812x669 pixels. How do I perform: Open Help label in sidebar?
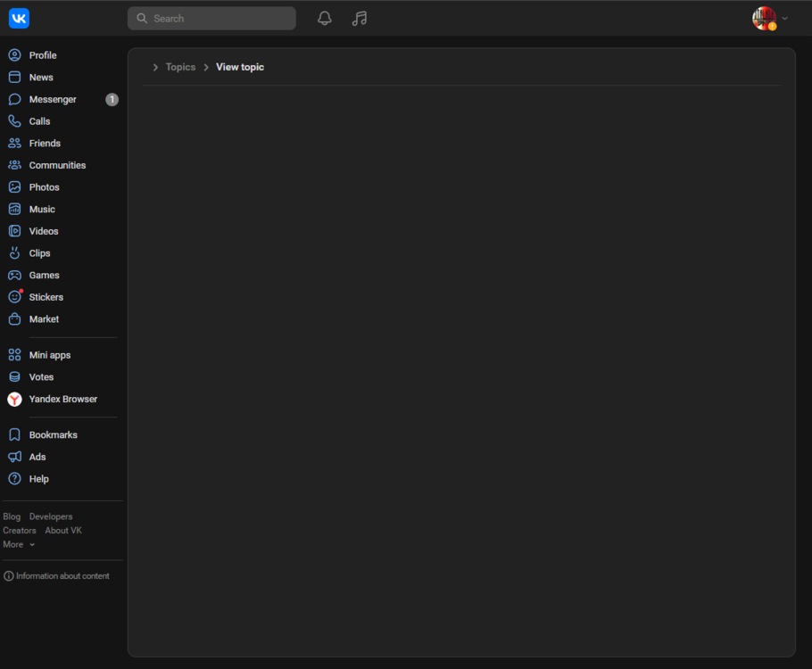point(39,479)
